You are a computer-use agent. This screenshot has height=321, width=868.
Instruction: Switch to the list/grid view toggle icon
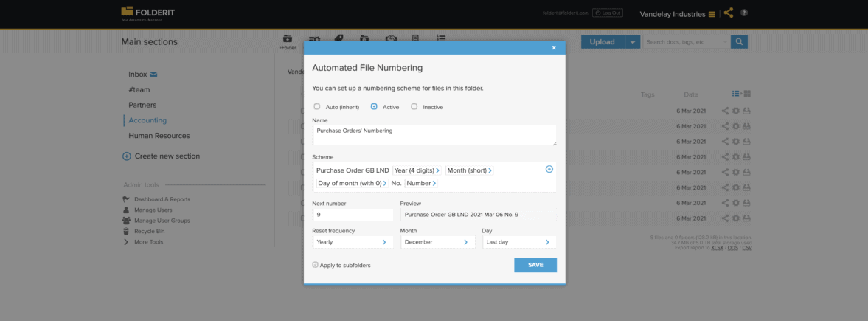coord(740,94)
